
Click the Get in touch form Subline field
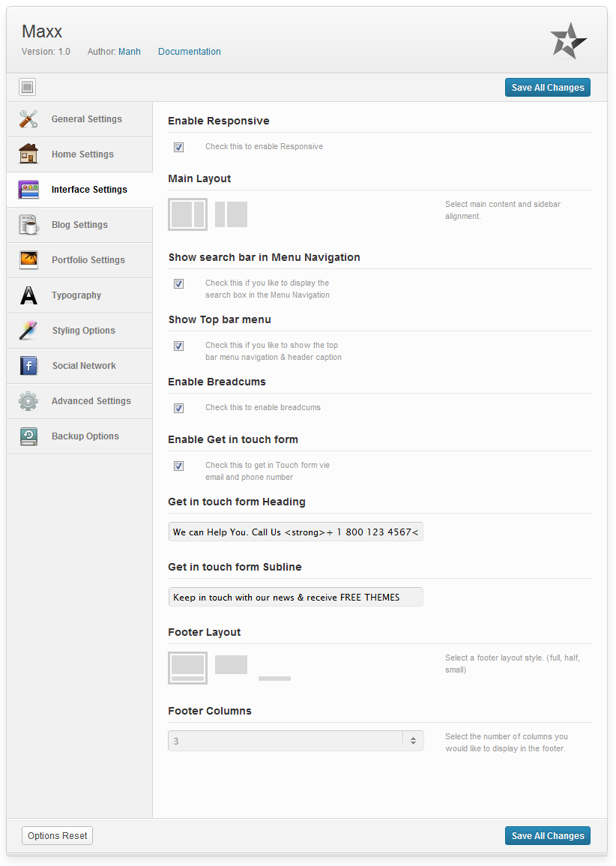click(x=296, y=597)
